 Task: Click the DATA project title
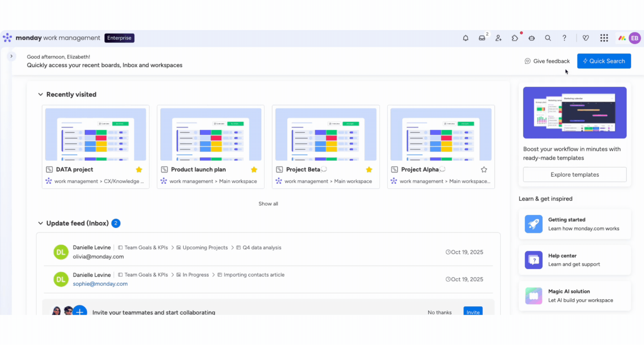(x=74, y=170)
